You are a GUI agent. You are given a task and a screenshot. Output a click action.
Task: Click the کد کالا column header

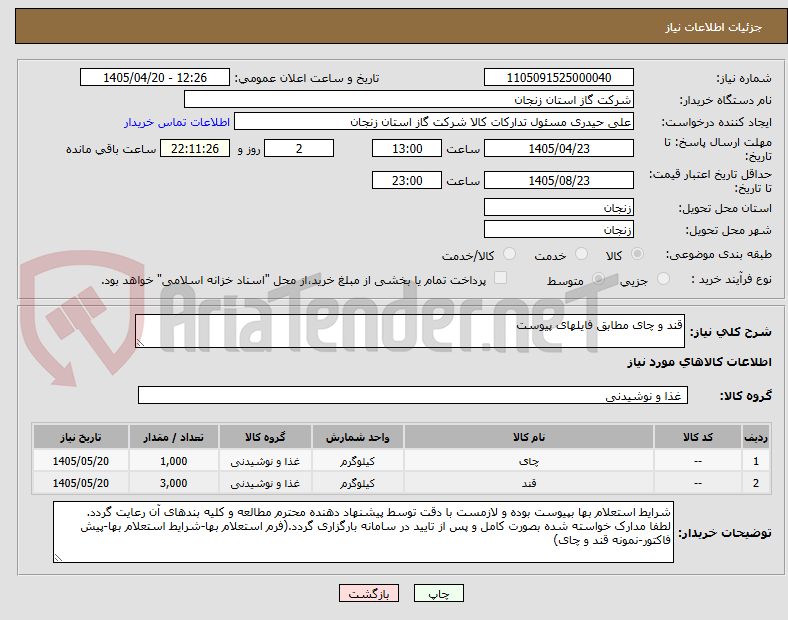[x=698, y=437]
